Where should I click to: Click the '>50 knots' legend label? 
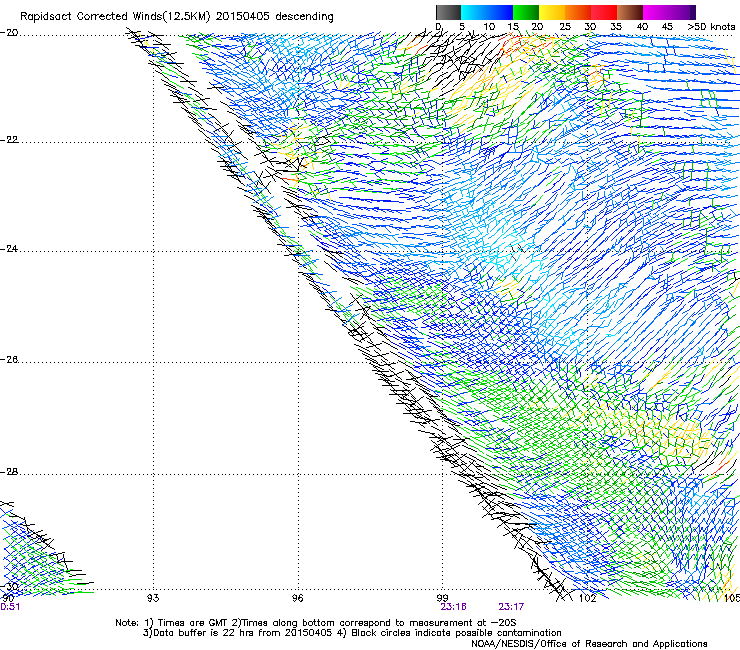click(711, 27)
